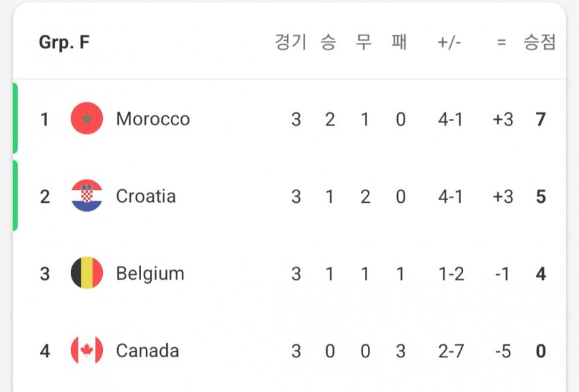Click the 승점 points column header
579x392 pixels.
coord(539,42)
